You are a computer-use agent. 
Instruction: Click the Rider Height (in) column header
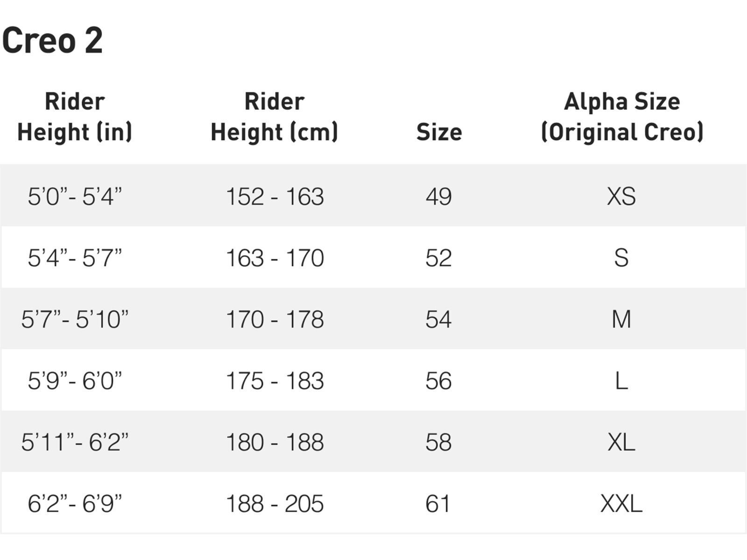click(x=75, y=117)
